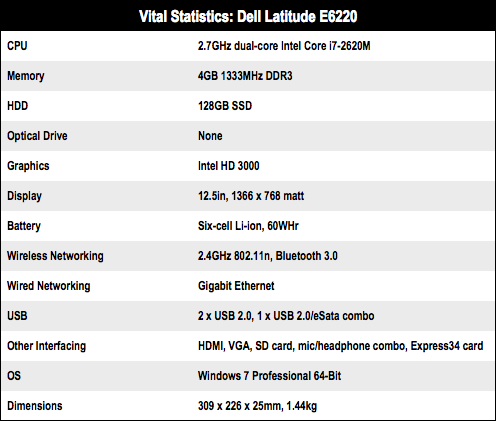Select the Wireless Networking label
The image size is (496, 421).
(55, 256)
